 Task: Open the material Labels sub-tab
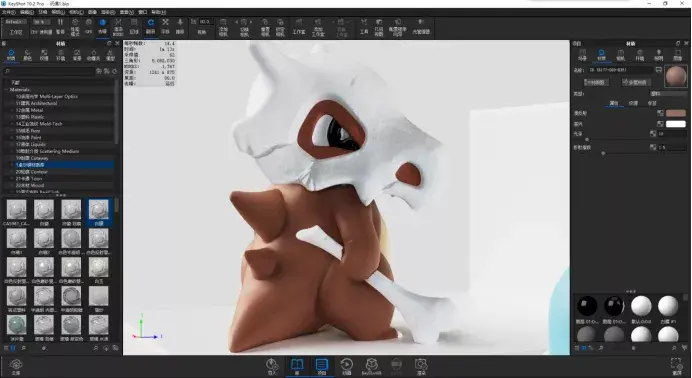pyautogui.click(x=652, y=103)
